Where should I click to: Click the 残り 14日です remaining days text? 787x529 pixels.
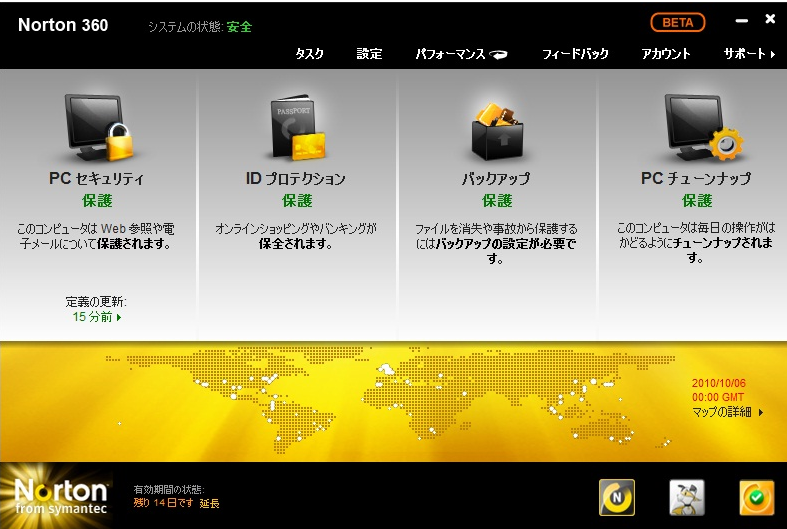(163, 503)
